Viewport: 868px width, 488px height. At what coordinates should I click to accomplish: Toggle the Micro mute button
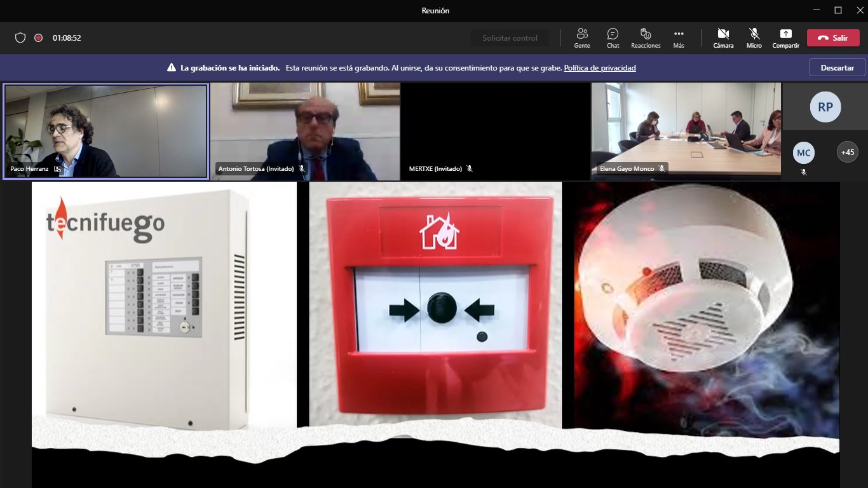[x=754, y=38]
